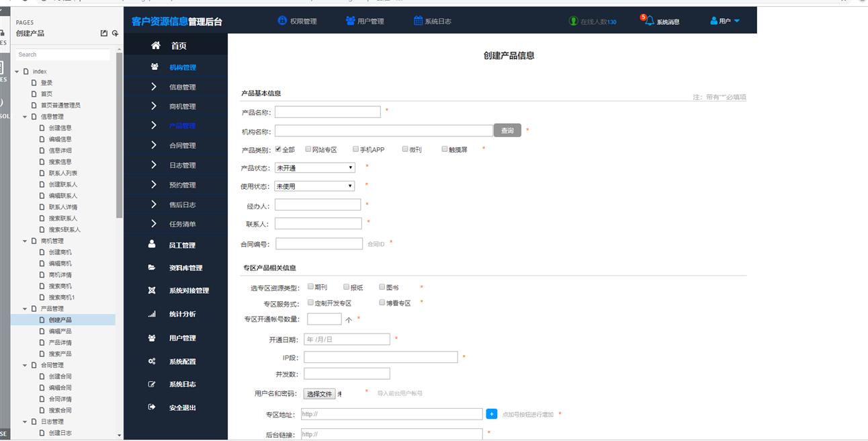
Task: Click the 权限管理 icon in top bar
Action: point(282,20)
